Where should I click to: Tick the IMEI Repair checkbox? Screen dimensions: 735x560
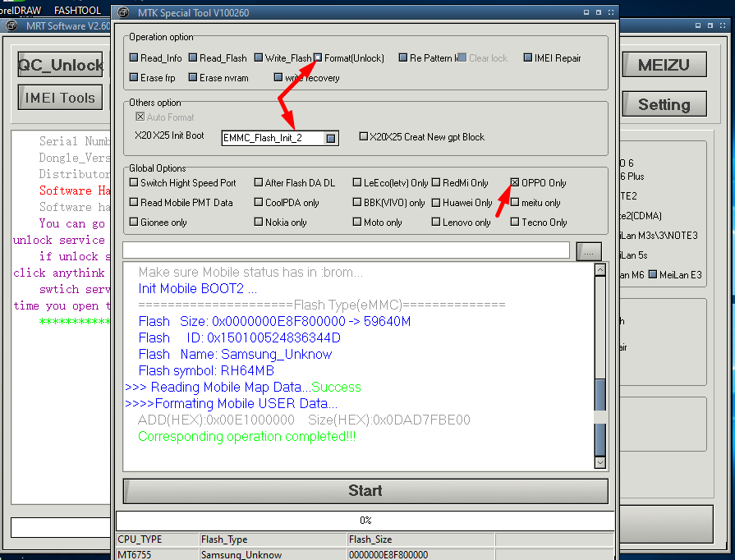[528, 57]
